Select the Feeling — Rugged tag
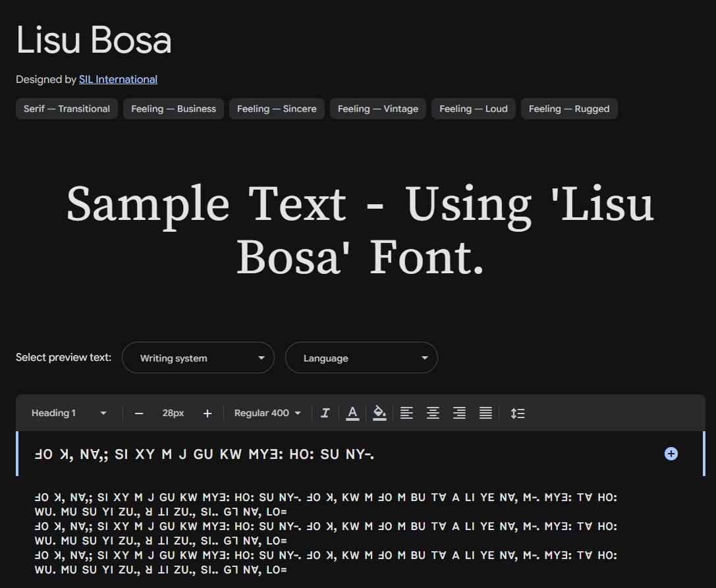This screenshot has height=588, width=716. [x=569, y=109]
